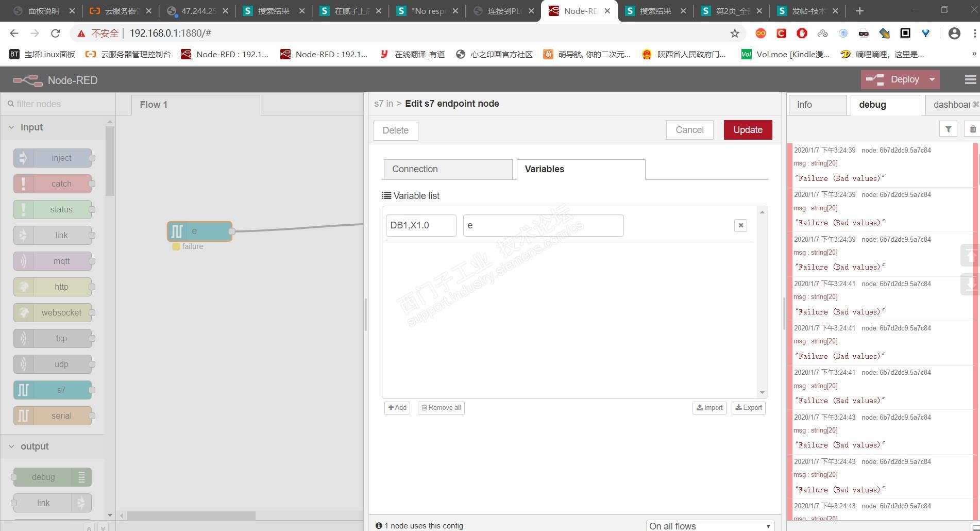The image size is (980, 531).
Task: Collapse the palette categories with up chevron
Action: click(x=89, y=527)
